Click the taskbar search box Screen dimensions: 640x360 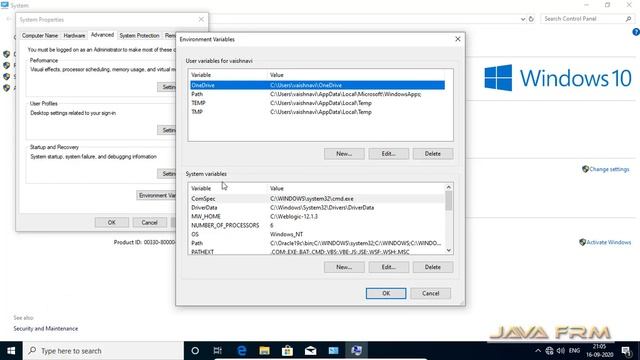pos(103,351)
